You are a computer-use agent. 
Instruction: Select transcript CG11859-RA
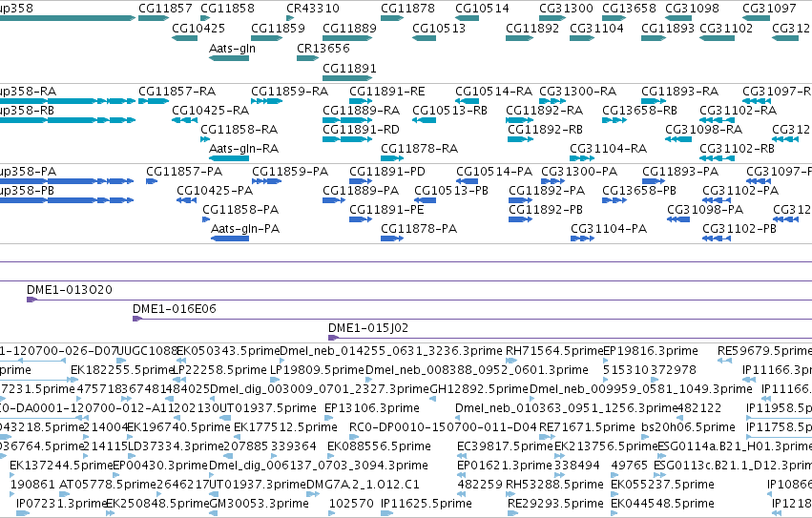point(290,92)
